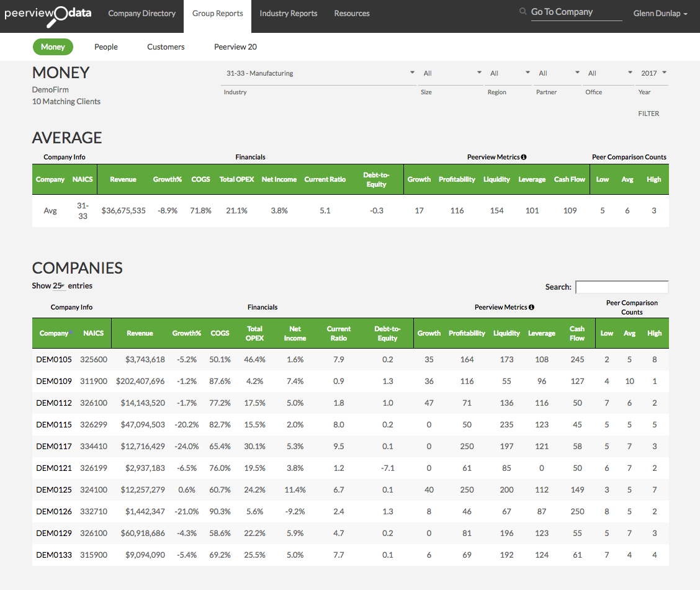Screen dimensions: 700x590
Task: Sort Companies table by Cash Flow
Action: point(577,333)
